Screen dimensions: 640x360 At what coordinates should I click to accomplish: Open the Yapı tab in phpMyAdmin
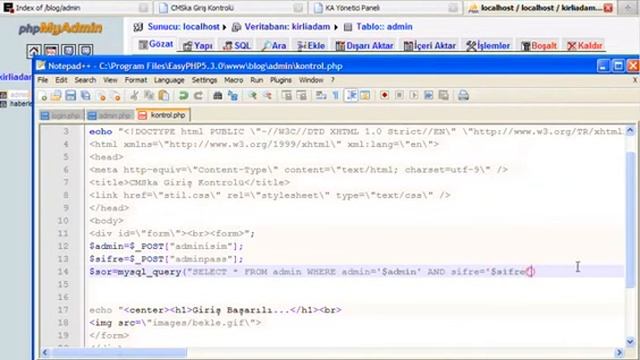[198, 46]
